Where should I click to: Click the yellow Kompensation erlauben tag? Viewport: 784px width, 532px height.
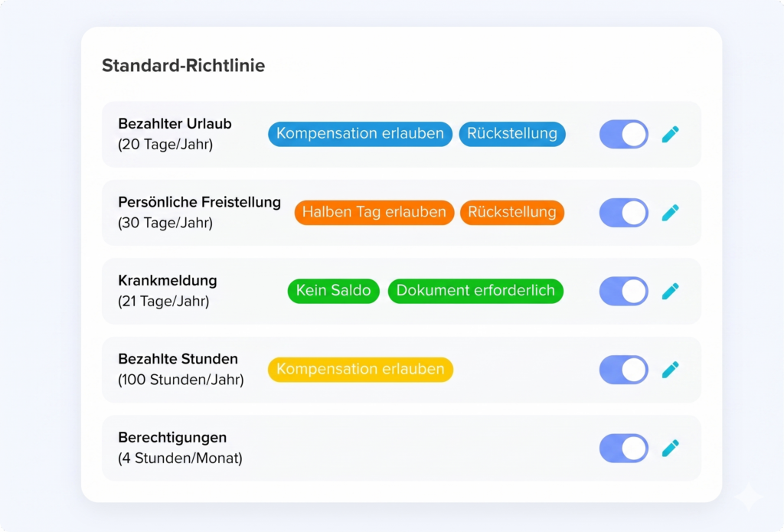click(360, 369)
